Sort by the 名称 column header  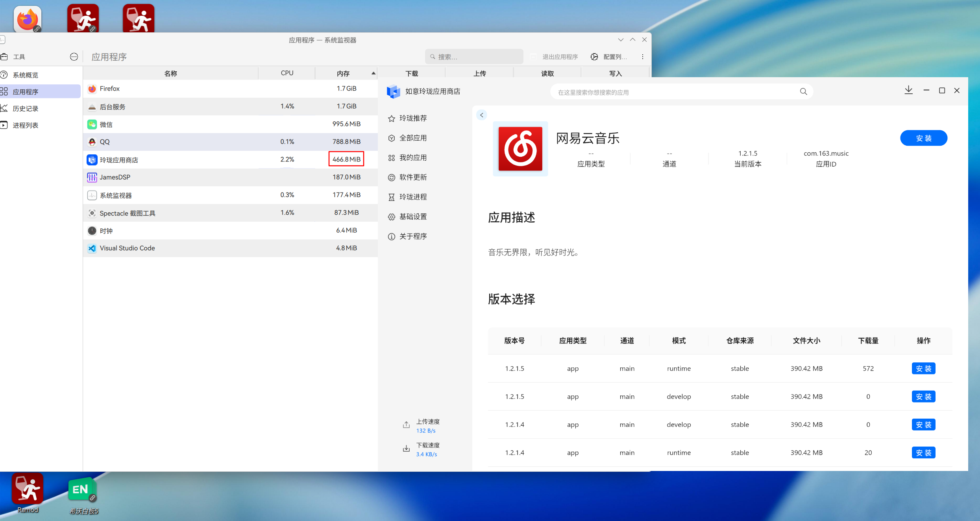point(170,73)
